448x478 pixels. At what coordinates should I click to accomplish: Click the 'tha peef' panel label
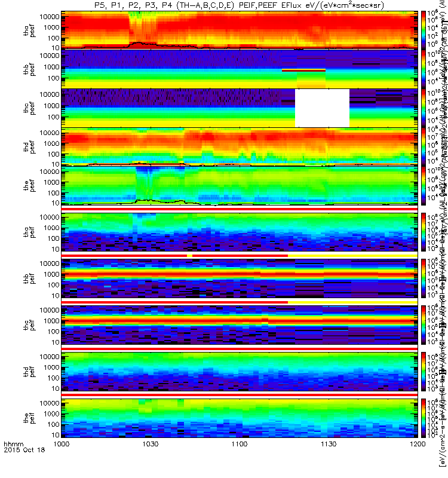pyautogui.click(x=29, y=30)
